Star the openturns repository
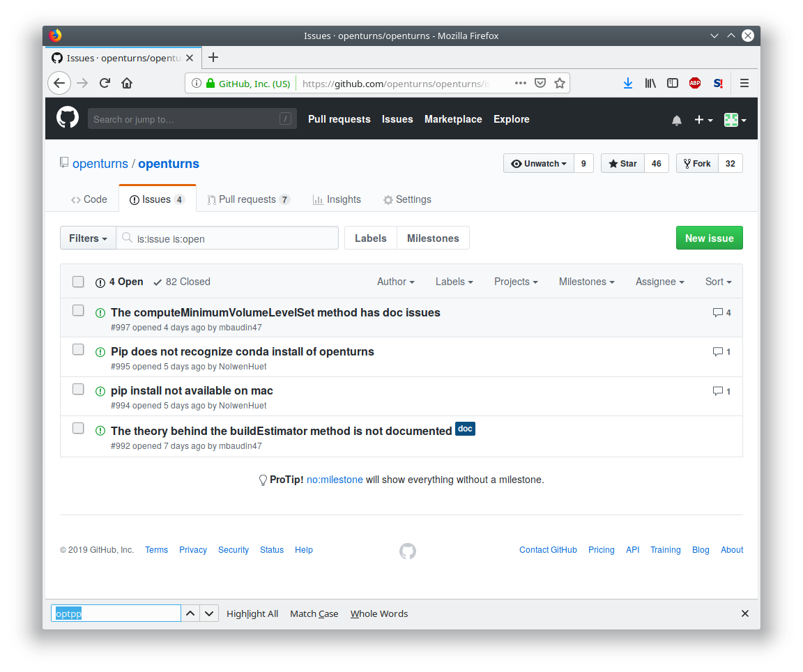803x672 pixels. click(x=622, y=163)
